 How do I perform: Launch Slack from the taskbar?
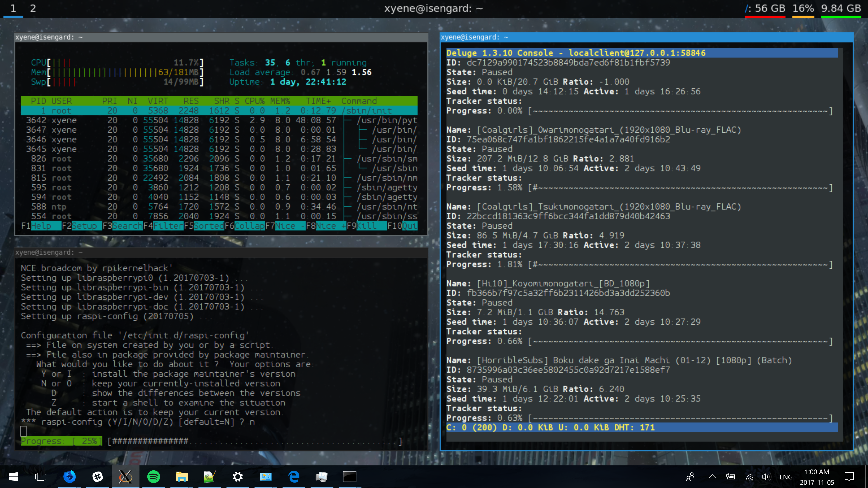97,476
